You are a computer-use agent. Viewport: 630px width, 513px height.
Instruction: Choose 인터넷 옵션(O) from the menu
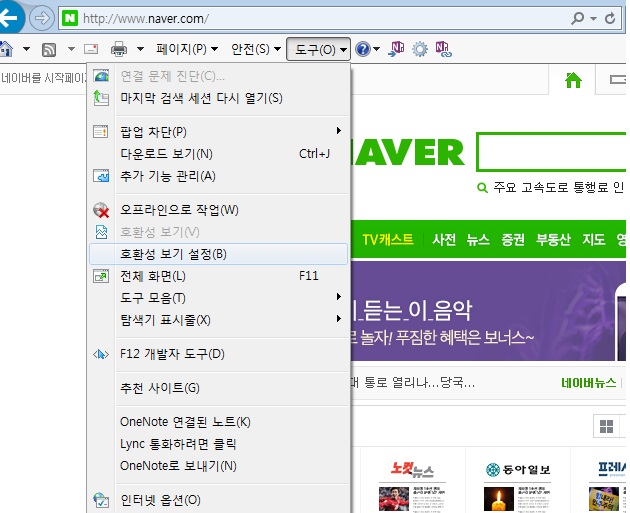(160, 500)
